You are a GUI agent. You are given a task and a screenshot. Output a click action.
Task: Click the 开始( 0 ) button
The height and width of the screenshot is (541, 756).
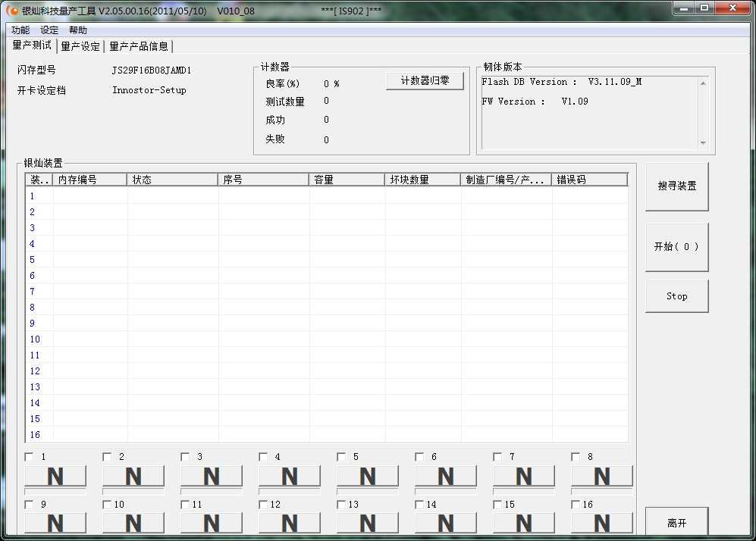[x=677, y=247]
